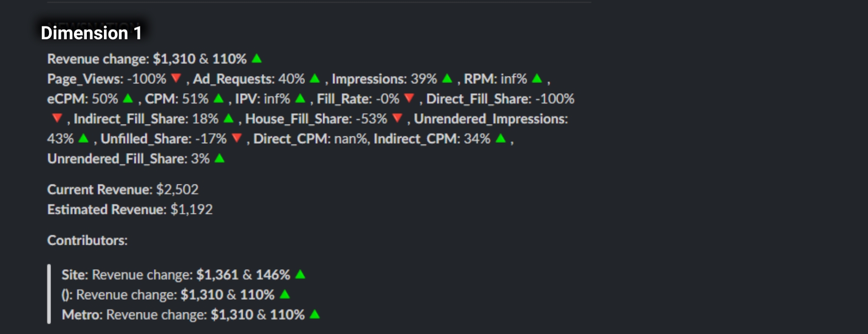Click the red arrow beside Unfilled_Share -17%
Image resolution: width=868 pixels, height=334 pixels.
(x=237, y=139)
